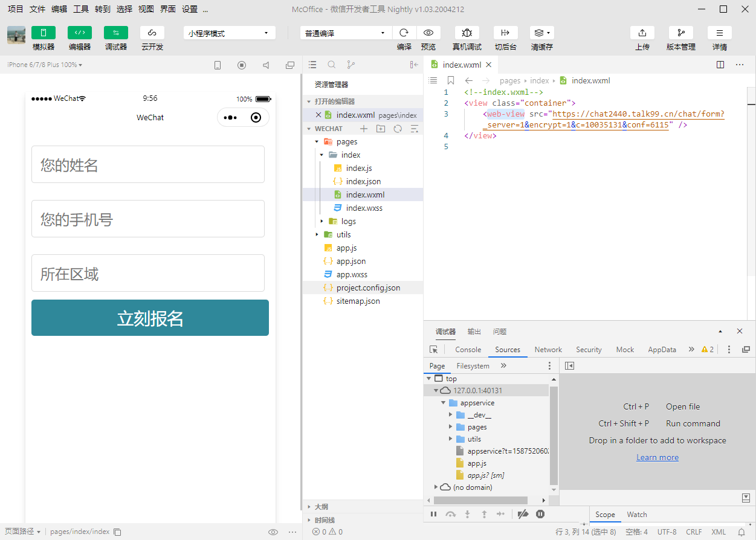Image resolution: width=756 pixels, height=540 pixels.
Task: Click the editor bookmark icon
Action: coord(451,80)
